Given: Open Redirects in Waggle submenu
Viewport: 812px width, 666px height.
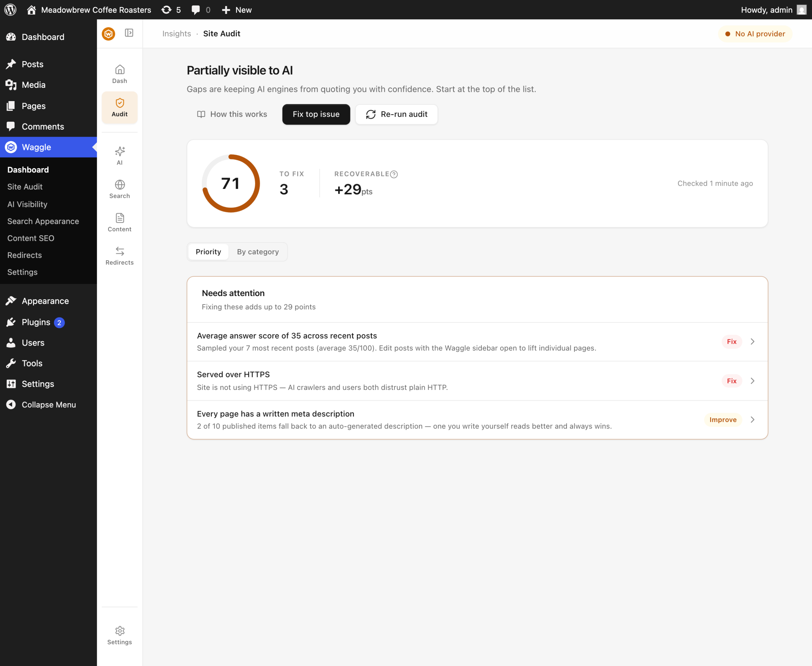Looking at the screenshot, I should [x=24, y=255].
